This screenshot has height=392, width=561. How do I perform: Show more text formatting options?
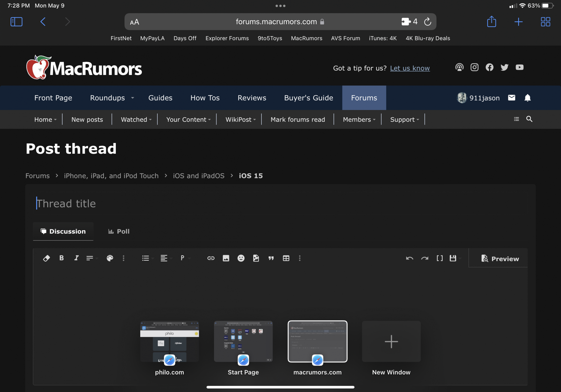[123, 258]
